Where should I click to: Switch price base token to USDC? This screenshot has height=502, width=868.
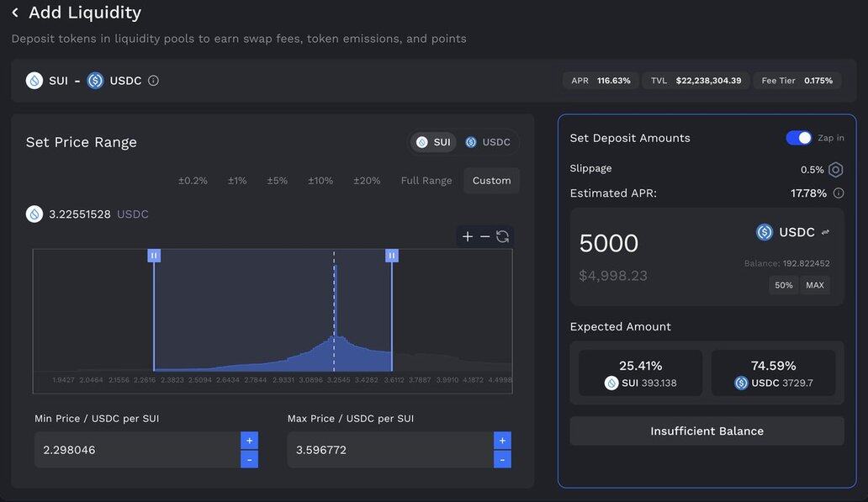[x=488, y=142]
